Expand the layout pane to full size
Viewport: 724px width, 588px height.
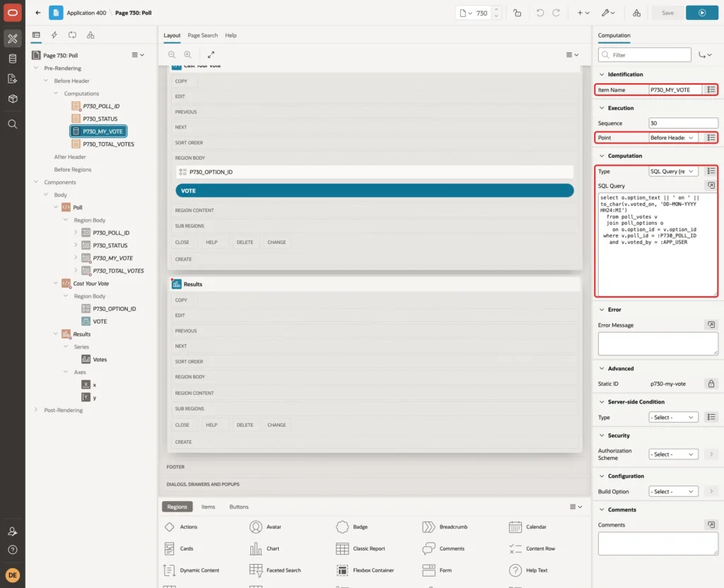[211, 54]
